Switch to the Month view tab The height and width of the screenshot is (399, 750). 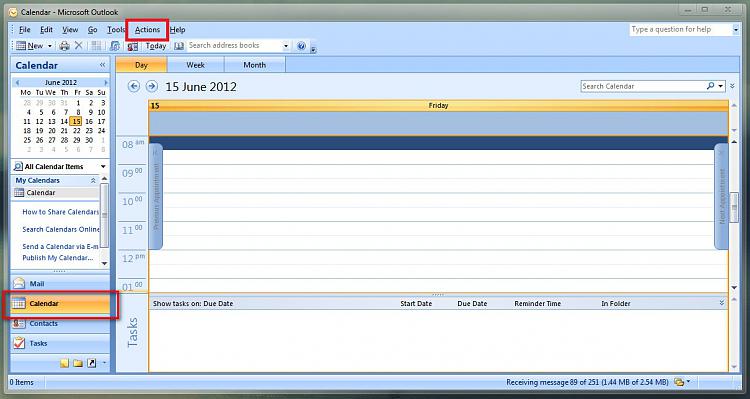tap(254, 65)
